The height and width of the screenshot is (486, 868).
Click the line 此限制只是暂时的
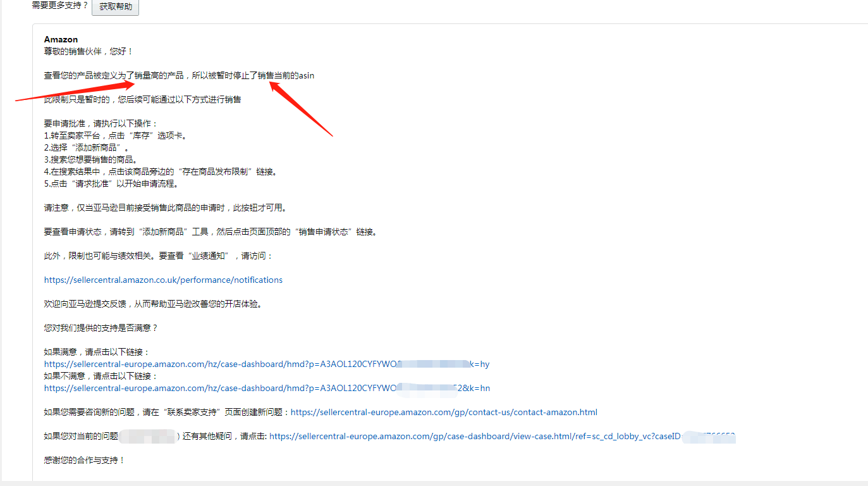pos(142,99)
